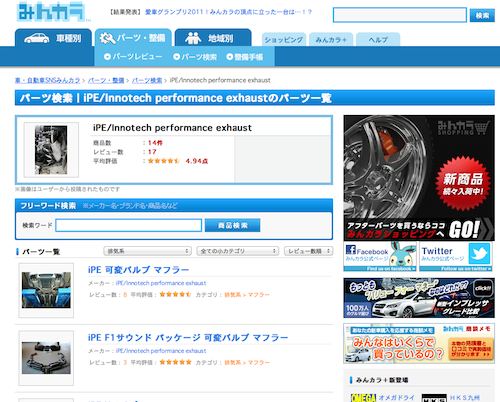Click the maker link under iPE F1サウンド パッケージ
Image resolution: width=500 pixels, height=402 pixels.
coord(161,351)
